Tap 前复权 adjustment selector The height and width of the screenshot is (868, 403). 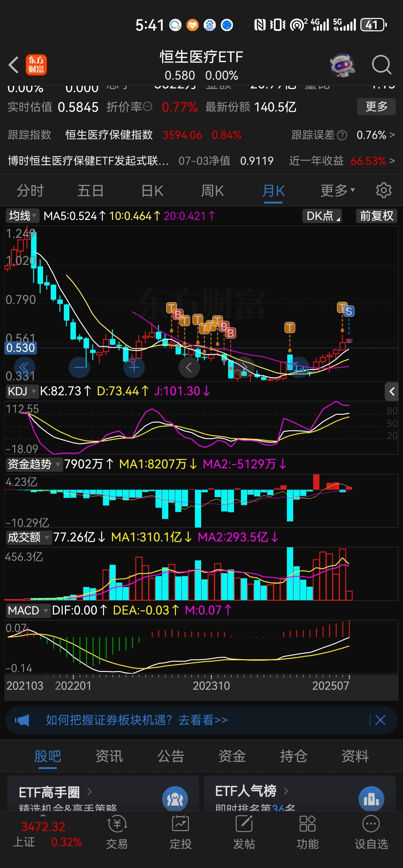tap(377, 216)
